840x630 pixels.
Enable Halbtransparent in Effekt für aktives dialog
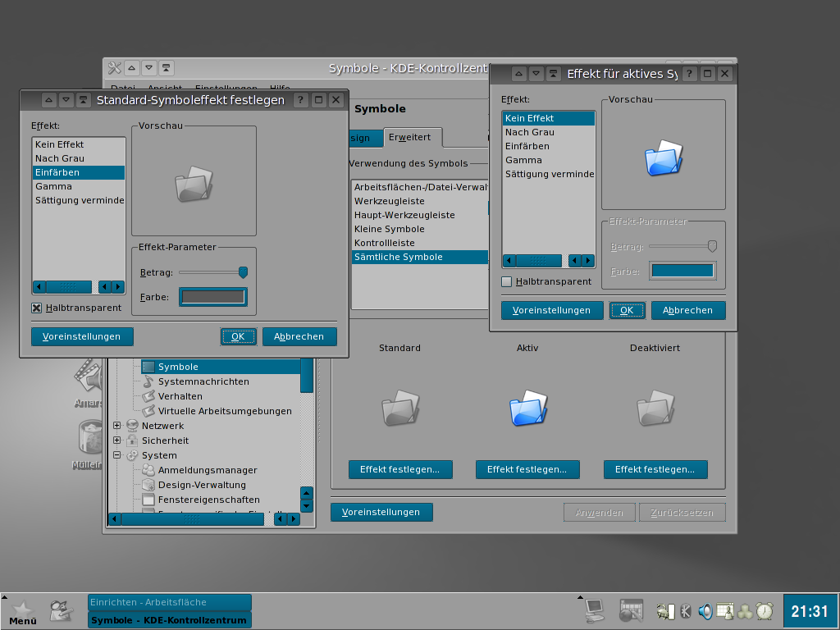506,281
